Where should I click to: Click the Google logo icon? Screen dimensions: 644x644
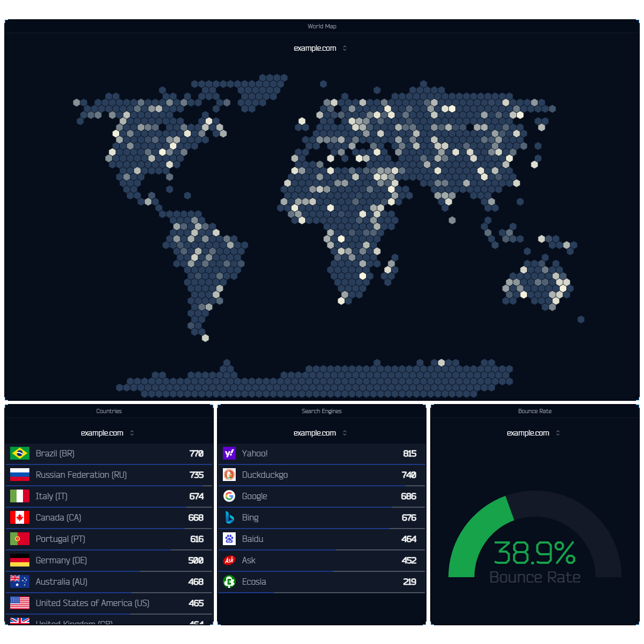pos(229,496)
